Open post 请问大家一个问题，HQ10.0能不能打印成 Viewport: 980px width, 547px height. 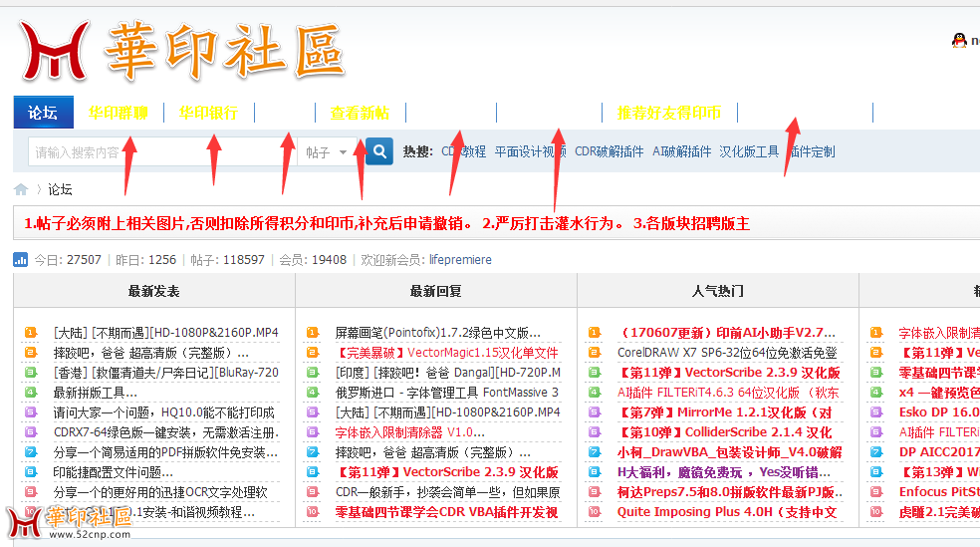pyautogui.click(x=164, y=412)
